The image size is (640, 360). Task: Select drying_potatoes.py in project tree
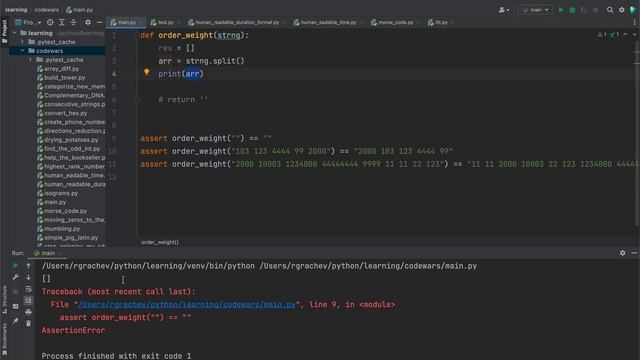coord(71,140)
